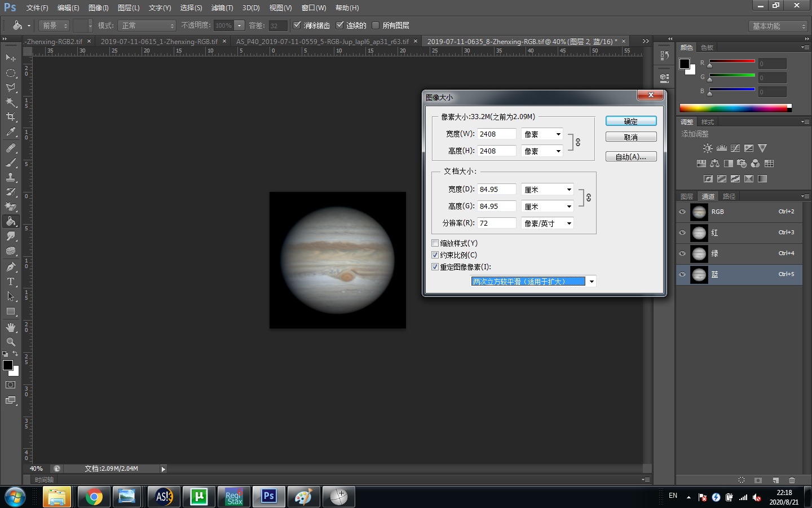This screenshot has width=812, height=508.
Task: Click the resolution (分辨率) input field
Action: [x=497, y=224]
